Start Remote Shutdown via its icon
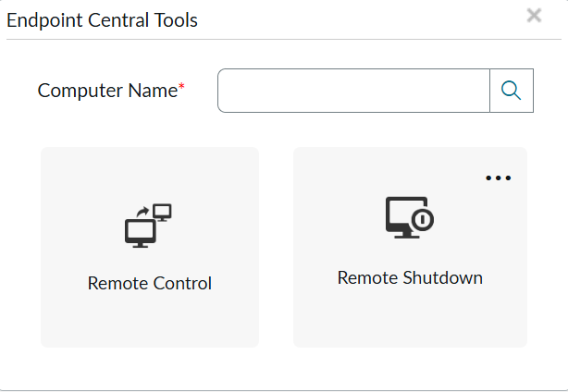The height and width of the screenshot is (392, 568). (x=410, y=217)
